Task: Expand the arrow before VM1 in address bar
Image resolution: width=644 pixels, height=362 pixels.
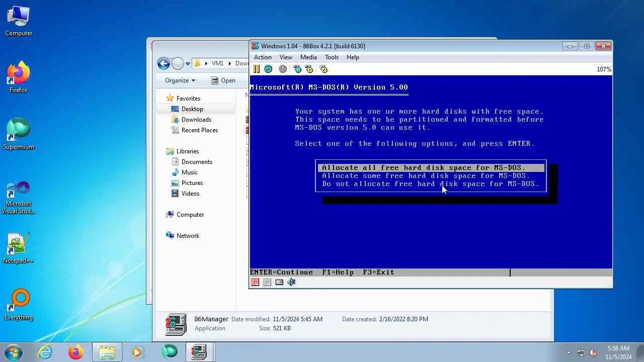Action: coord(206,63)
